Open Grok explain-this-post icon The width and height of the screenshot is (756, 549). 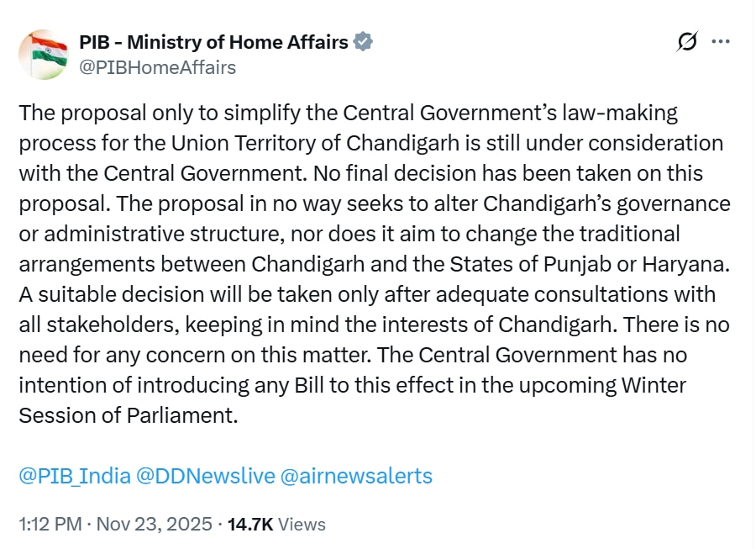687,42
